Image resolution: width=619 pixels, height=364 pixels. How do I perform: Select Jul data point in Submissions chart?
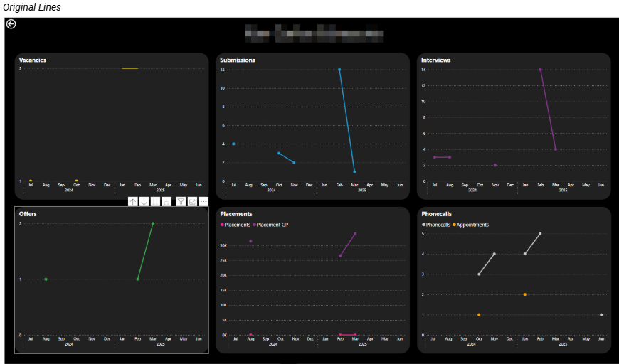[x=233, y=144]
